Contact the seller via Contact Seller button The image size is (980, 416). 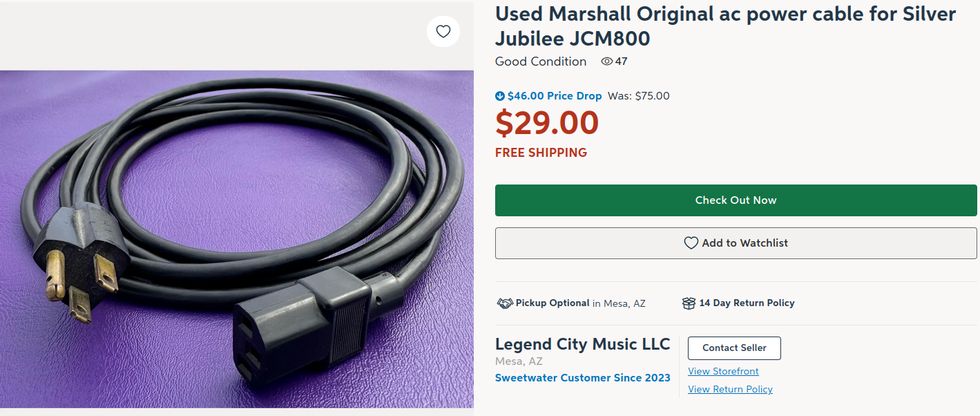[x=734, y=348]
